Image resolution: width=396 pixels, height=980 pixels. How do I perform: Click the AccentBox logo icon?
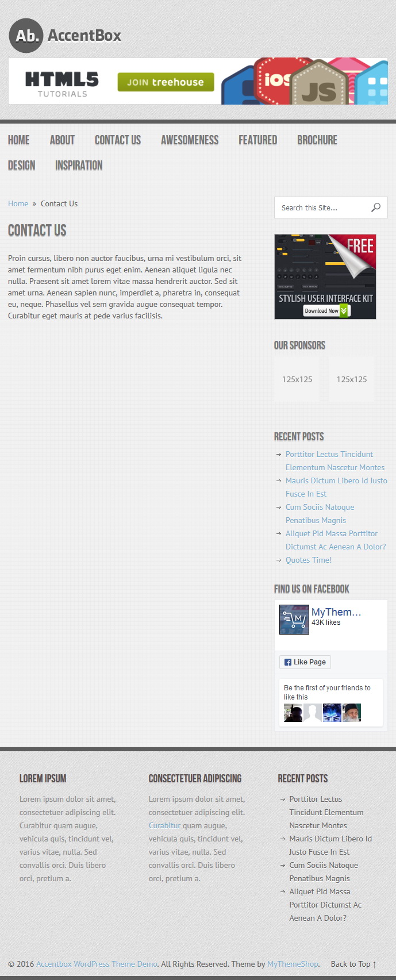click(x=26, y=36)
